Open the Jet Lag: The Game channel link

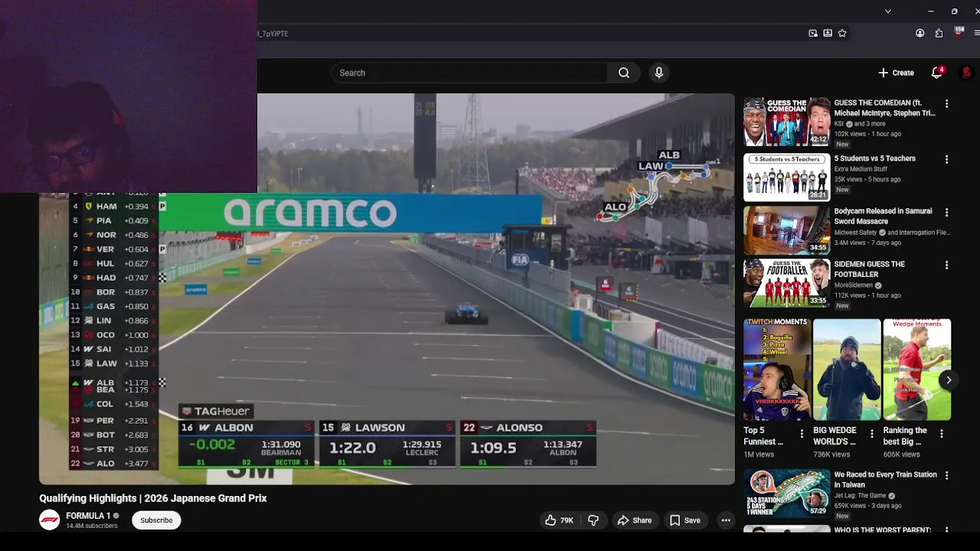point(861,495)
